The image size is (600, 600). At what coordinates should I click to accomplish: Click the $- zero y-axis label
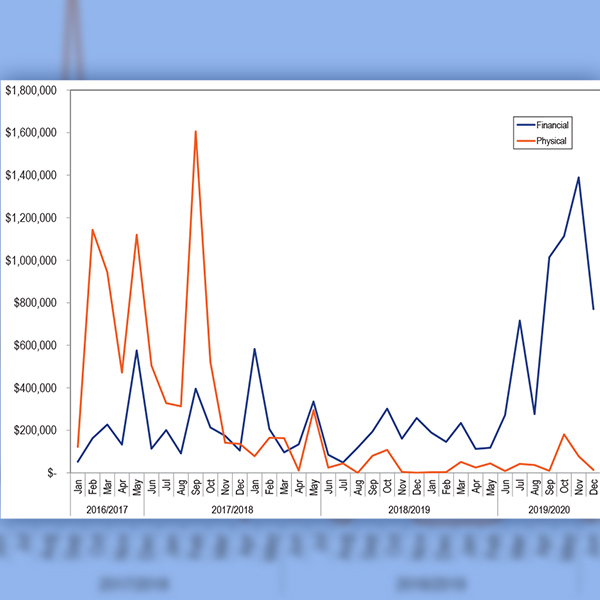62,473
